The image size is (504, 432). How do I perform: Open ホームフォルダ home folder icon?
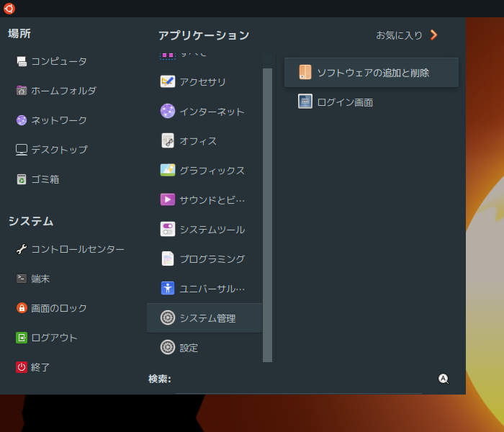(x=22, y=91)
